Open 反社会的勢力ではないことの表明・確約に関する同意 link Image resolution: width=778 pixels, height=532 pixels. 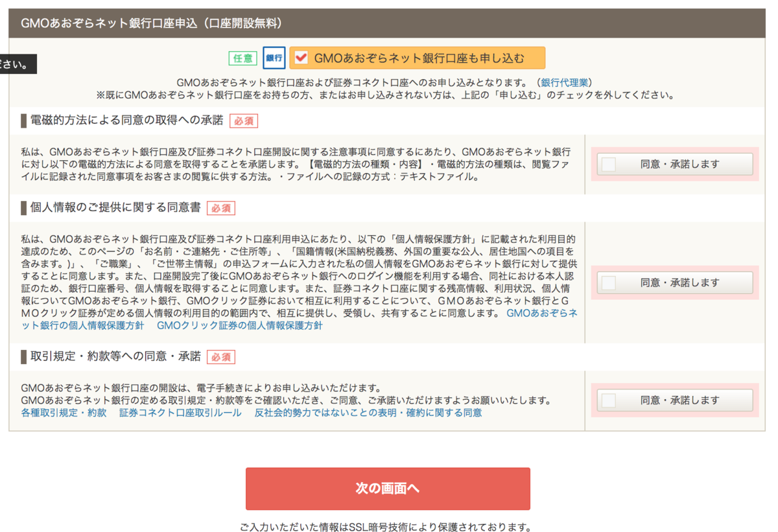pyautogui.click(x=368, y=413)
